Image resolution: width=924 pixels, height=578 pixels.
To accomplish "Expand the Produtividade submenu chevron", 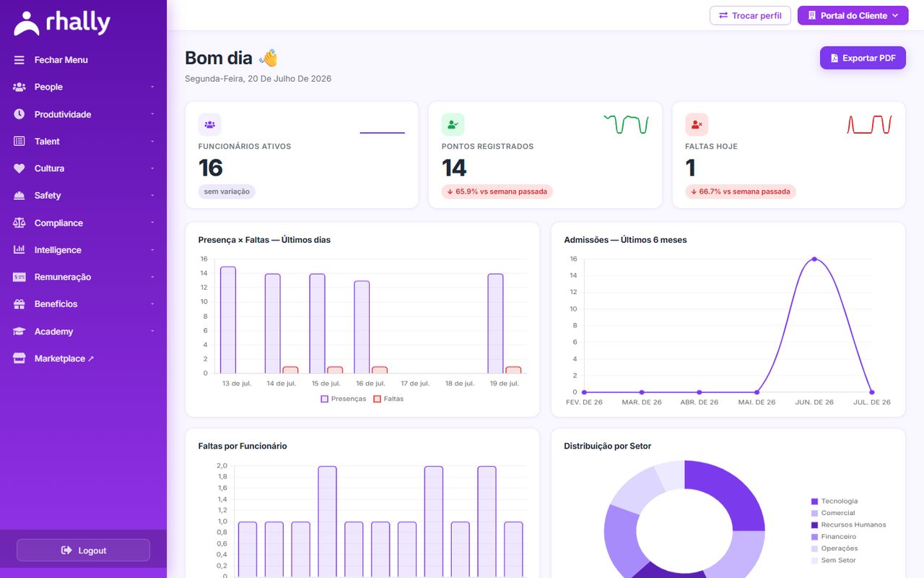I will coord(152,114).
